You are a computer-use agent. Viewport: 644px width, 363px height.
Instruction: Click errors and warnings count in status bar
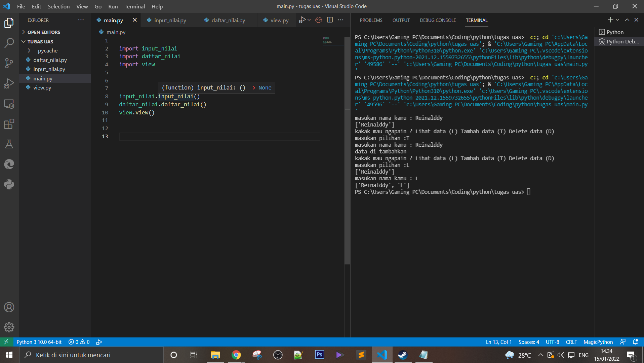79,342
